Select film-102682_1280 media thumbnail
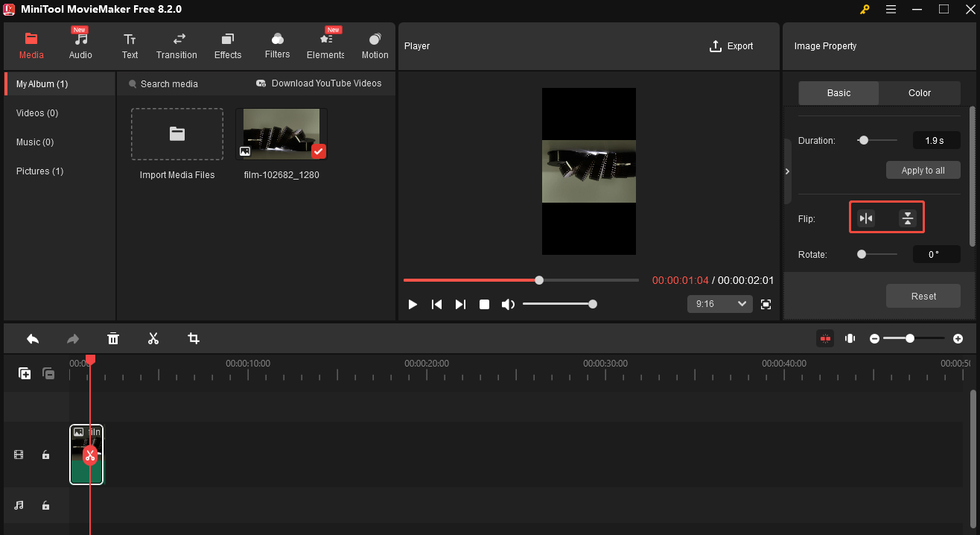Image resolution: width=980 pixels, height=535 pixels. click(281, 134)
